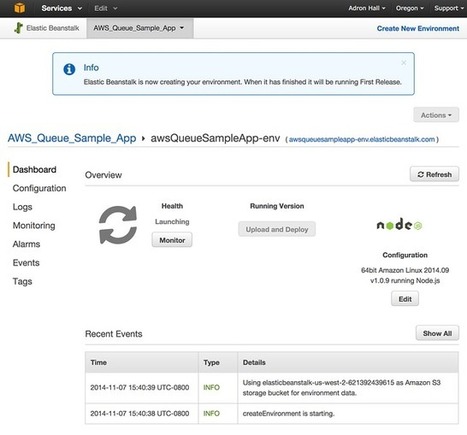Click INFO type in the S3 bucket row

point(211,387)
